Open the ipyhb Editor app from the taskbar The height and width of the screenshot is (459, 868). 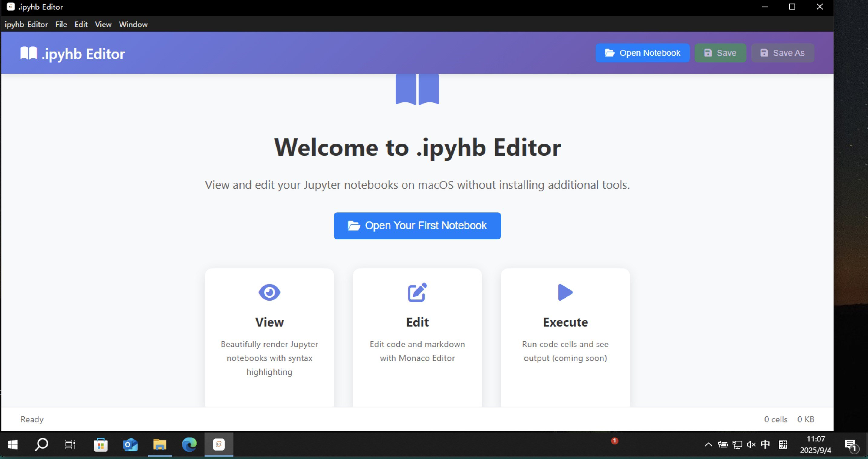click(218, 444)
